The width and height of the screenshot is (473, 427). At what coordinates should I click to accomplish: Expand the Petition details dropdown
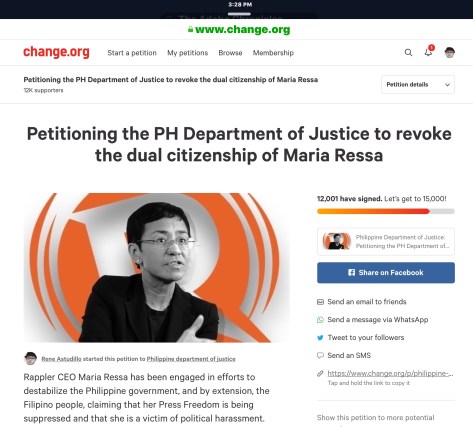click(x=418, y=84)
